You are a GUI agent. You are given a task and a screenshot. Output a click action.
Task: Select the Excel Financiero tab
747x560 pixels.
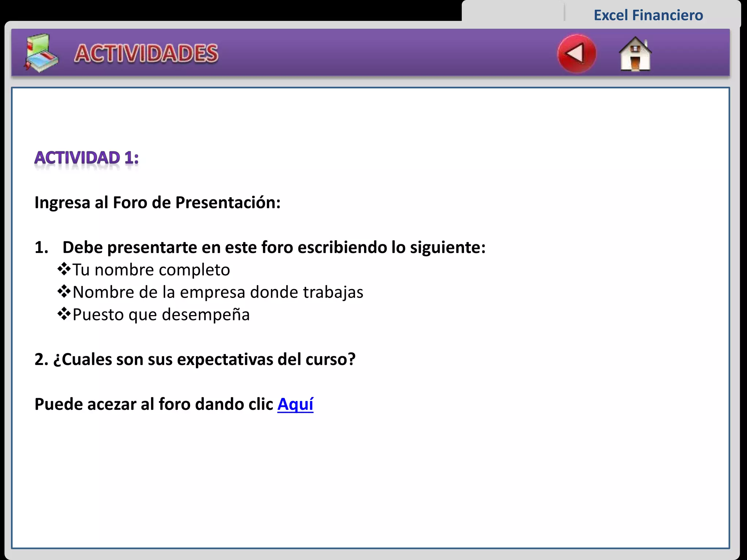click(x=648, y=15)
